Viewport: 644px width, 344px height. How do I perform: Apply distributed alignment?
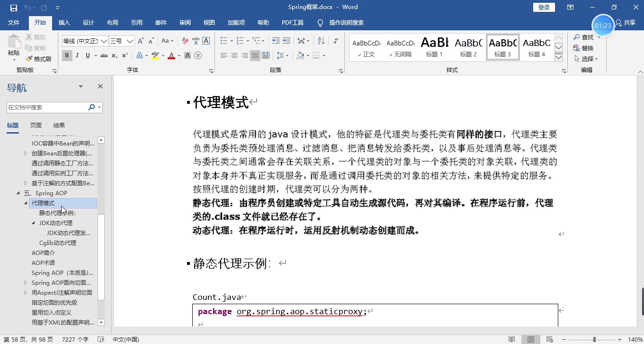[266, 55]
